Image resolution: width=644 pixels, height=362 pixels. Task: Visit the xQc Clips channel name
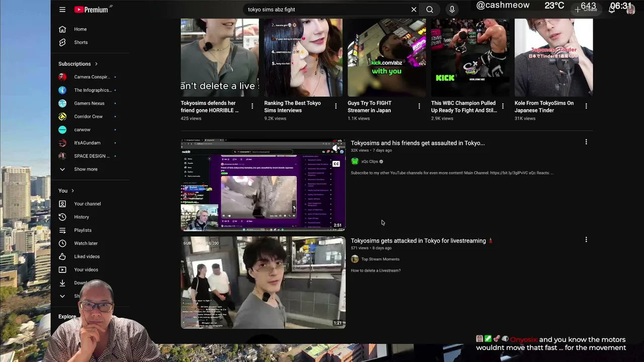pyautogui.click(x=369, y=161)
